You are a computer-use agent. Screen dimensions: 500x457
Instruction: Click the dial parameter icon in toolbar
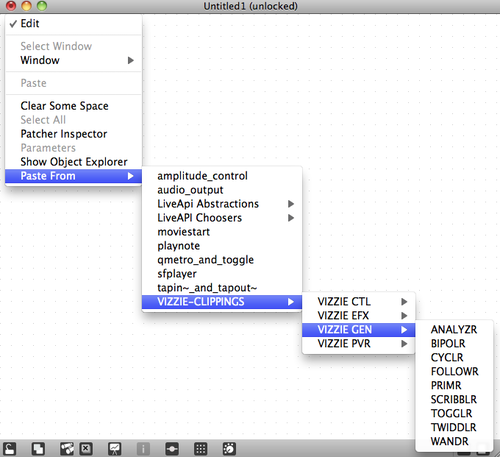(229, 448)
